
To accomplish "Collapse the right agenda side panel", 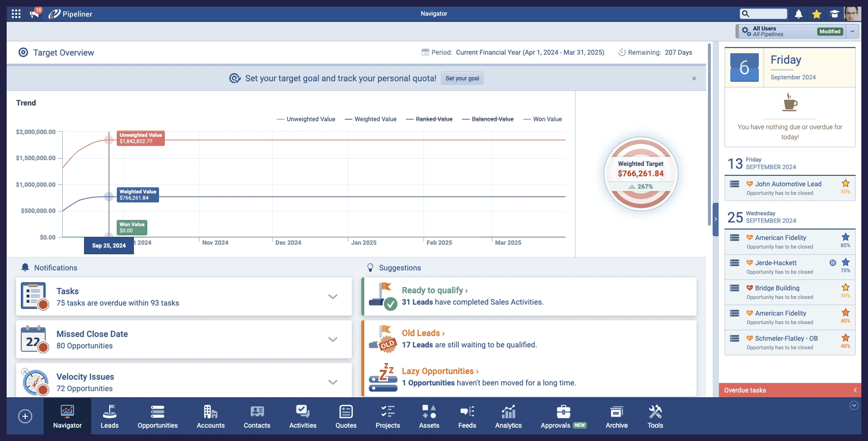I will [x=716, y=220].
